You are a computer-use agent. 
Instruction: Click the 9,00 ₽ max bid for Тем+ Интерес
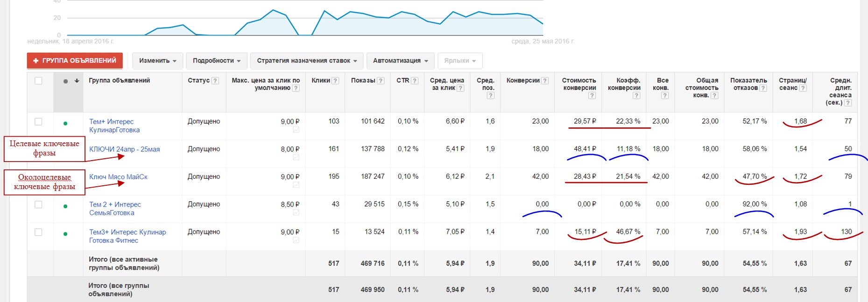click(289, 122)
